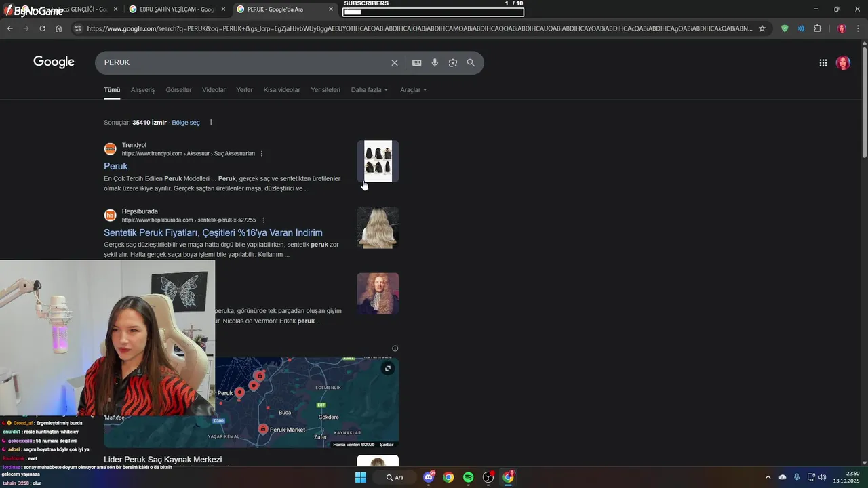The height and width of the screenshot is (488, 868).
Task: Switch to Görseller tab
Action: click(x=178, y=90)
